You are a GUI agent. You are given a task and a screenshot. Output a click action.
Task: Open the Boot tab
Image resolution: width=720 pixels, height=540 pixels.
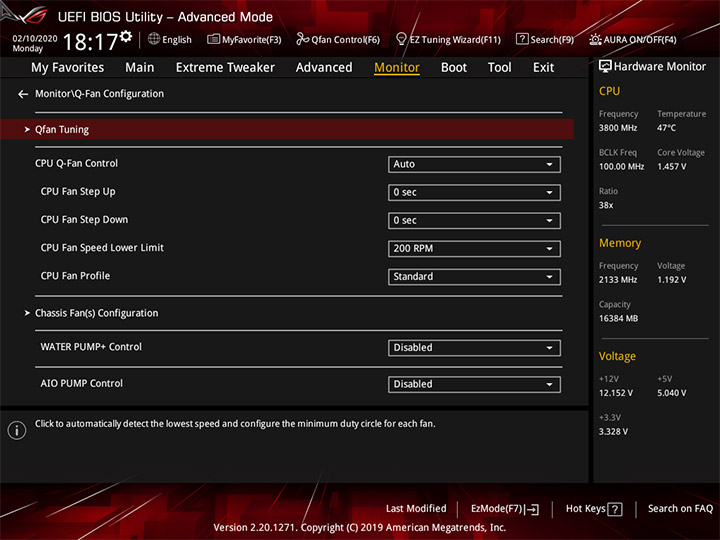[454, 68]
